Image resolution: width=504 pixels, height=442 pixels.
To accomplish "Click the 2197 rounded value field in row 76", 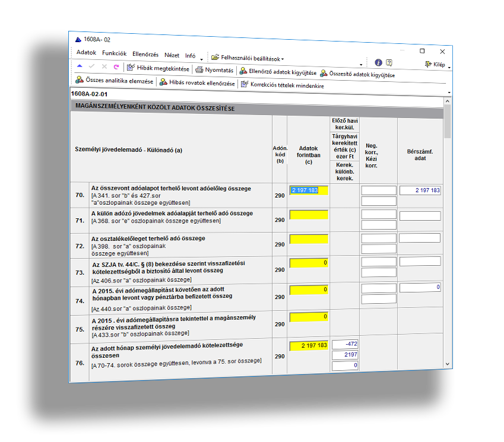I will point(345,355).
